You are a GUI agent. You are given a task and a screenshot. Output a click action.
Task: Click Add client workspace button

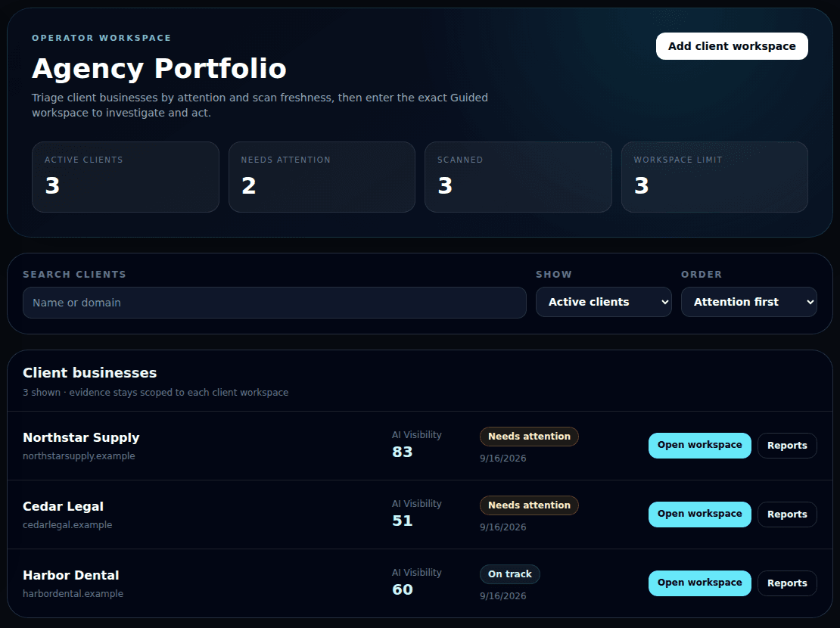tap(732, 46)
